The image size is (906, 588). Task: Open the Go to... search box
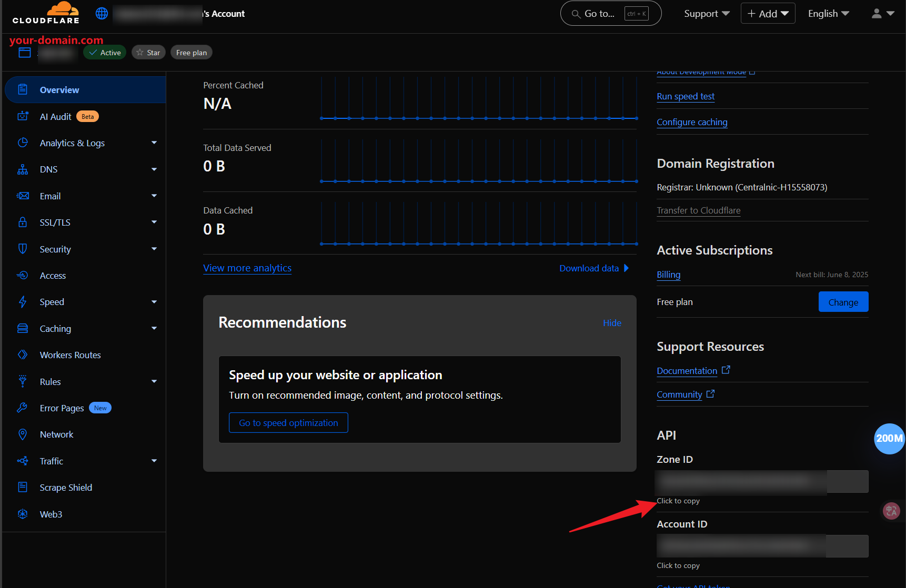coord(611,14)
